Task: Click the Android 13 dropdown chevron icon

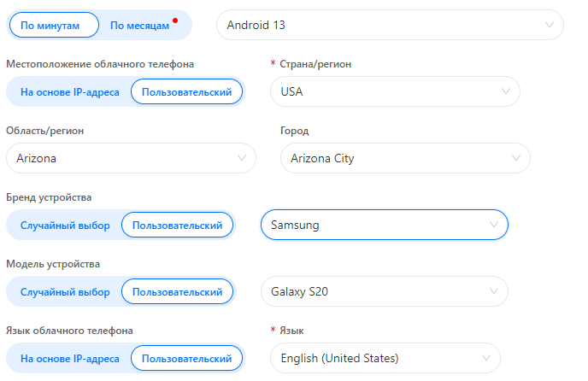Action: 549,25
